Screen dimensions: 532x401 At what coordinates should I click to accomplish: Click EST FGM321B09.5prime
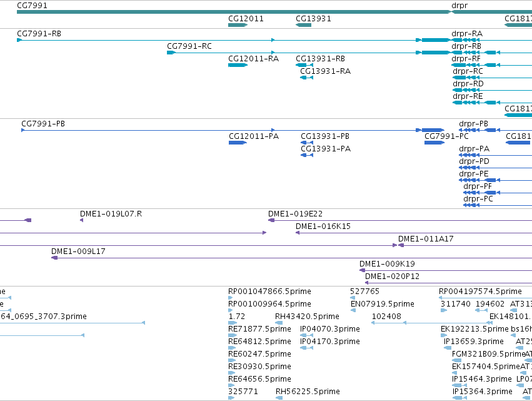[x=489, y=355]
